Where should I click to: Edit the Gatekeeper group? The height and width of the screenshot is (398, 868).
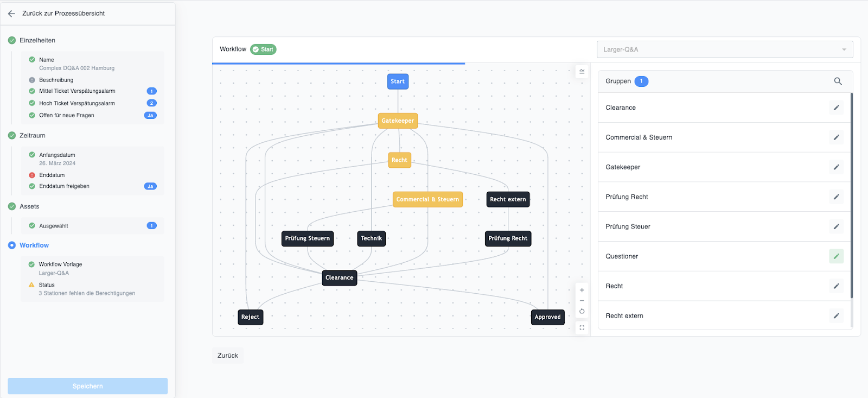click(836, 167)
